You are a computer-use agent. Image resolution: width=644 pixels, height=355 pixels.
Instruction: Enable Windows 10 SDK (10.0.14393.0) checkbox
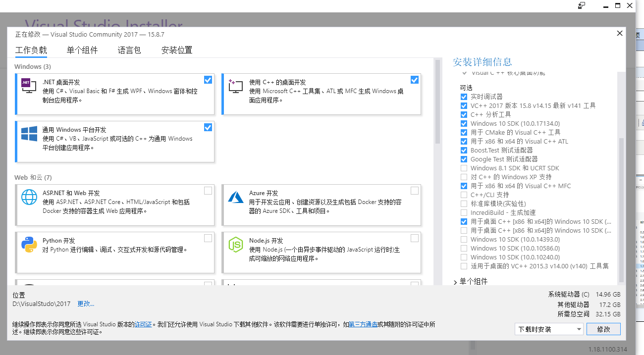tap(464, 239)
